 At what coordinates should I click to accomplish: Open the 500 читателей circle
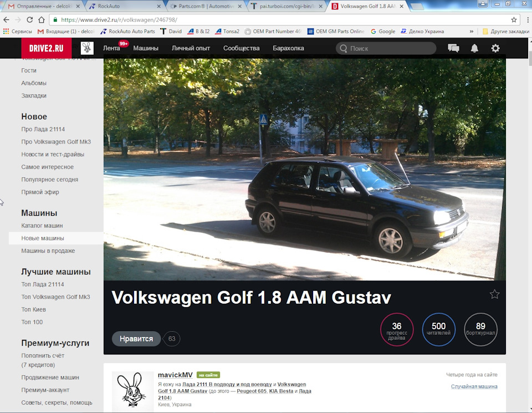439,329
